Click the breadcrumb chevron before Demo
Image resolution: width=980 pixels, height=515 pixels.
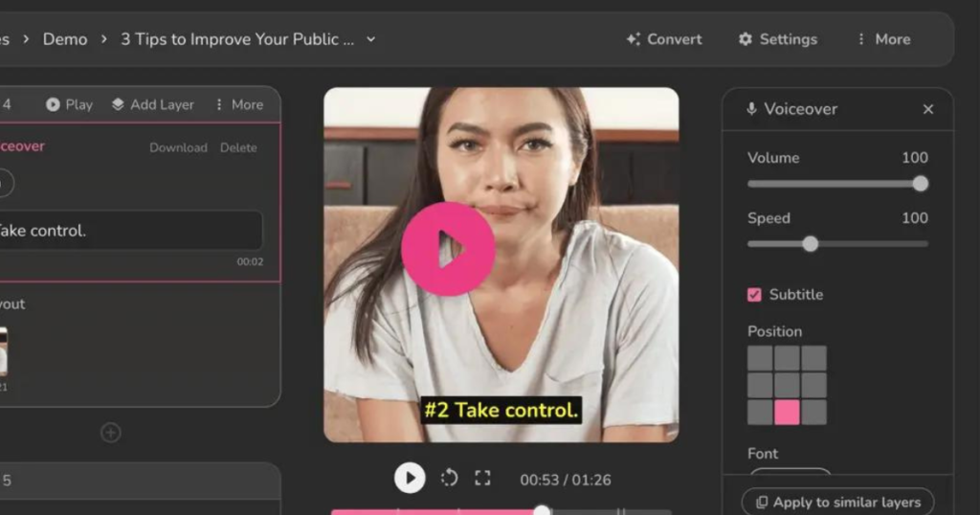[x=26, y=39]
